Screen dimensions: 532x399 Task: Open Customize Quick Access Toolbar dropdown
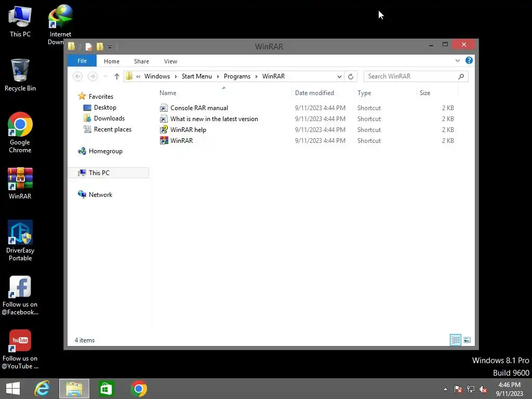pyautogui.click(x=110, y=47)
